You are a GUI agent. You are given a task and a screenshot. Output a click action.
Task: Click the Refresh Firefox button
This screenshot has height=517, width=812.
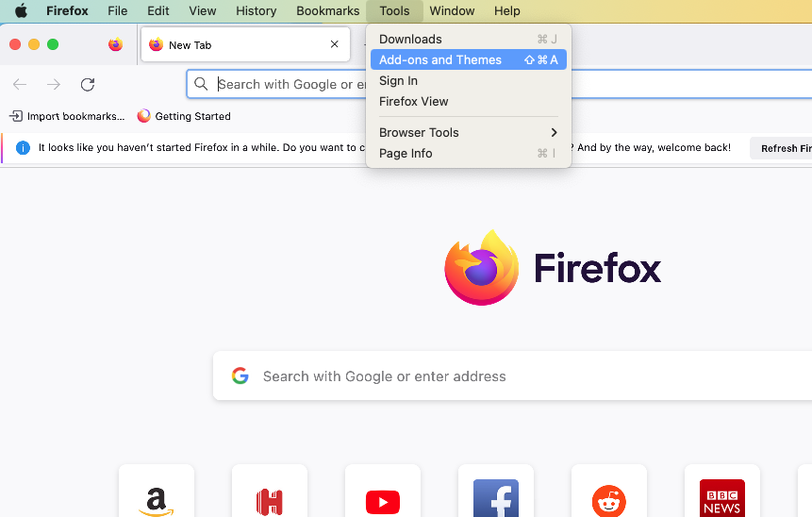pos(781,149)
